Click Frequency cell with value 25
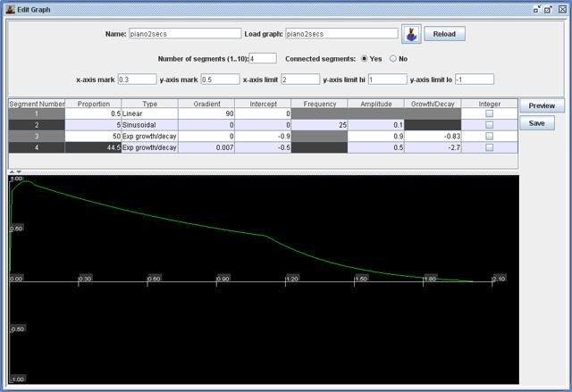 coord(320,125)
